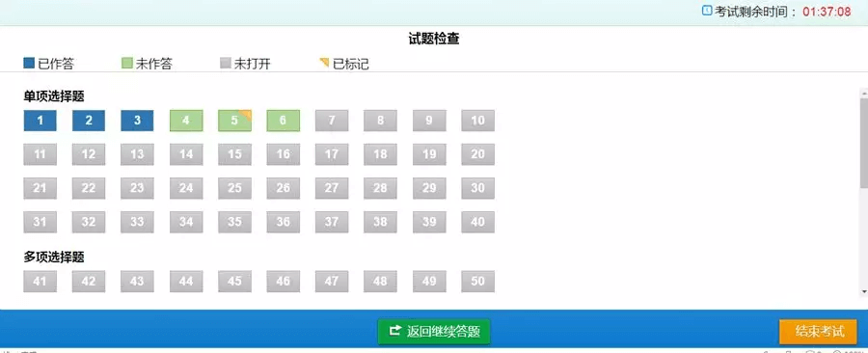Jump to question 23

click(x=137, y=188)
